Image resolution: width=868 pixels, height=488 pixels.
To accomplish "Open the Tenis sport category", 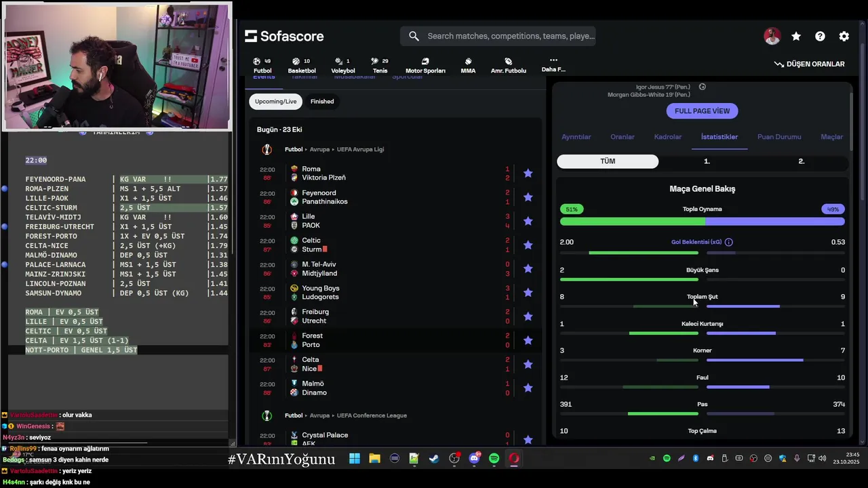I will point(380,66).
